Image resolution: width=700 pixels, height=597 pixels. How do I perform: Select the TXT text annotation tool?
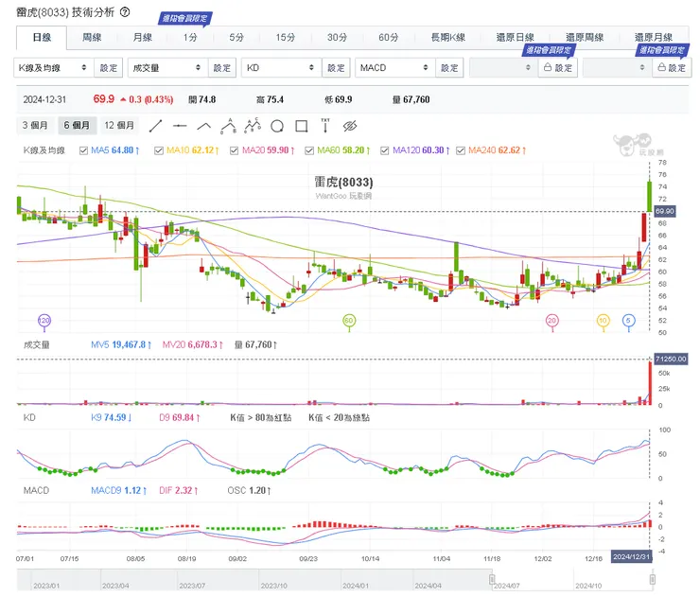coord(325,126)
